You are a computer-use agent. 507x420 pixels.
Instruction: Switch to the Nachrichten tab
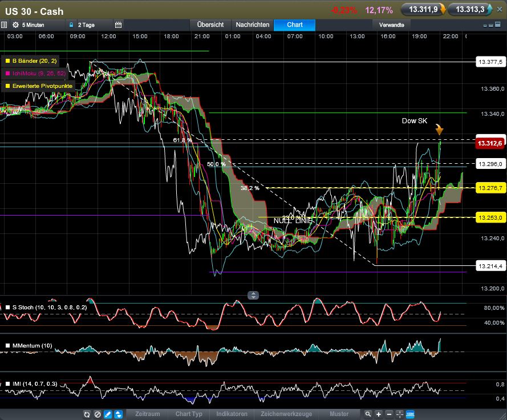pos(253,25)
